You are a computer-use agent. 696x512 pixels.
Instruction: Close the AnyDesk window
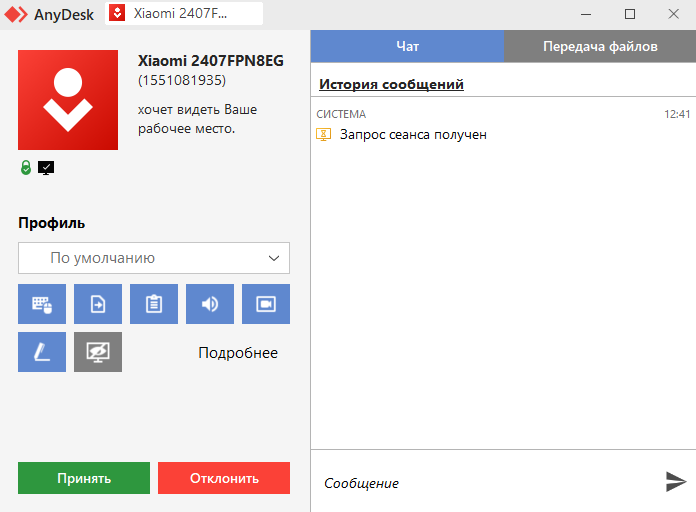673,14
